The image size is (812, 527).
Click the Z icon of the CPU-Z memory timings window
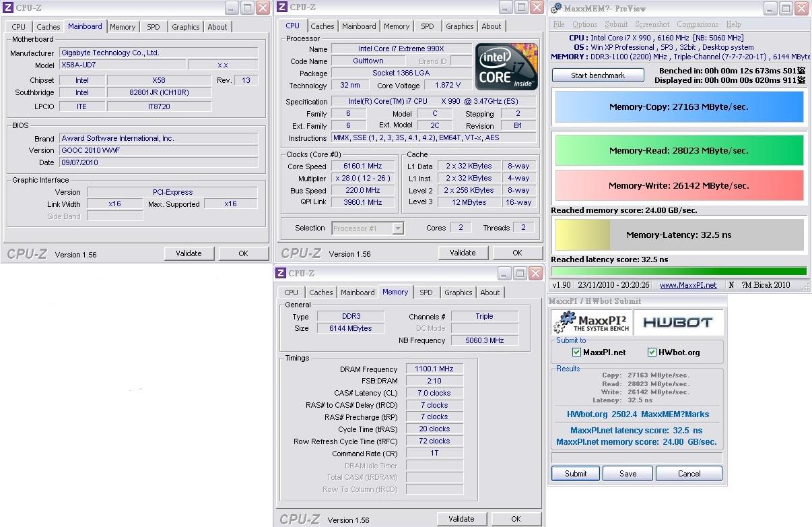pyautogui.click(x=281, y=273)
